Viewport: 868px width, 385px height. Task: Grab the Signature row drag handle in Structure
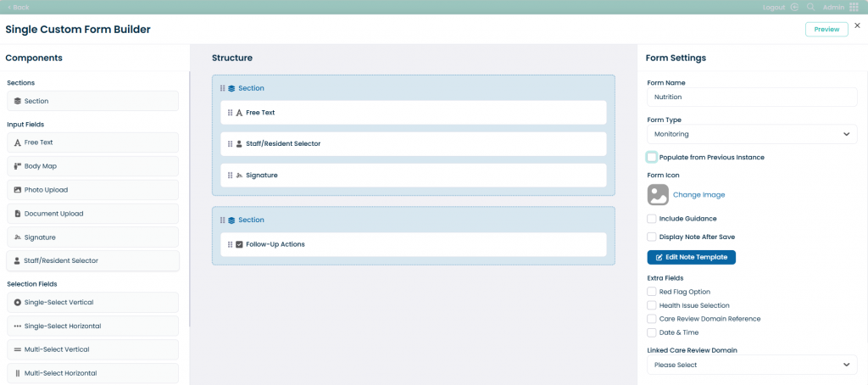point(231,175)
